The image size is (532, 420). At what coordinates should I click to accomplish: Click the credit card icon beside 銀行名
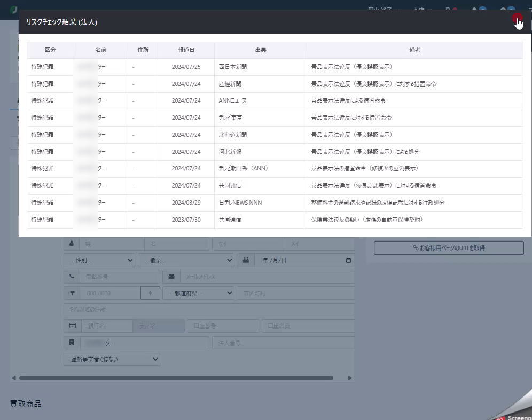click(72, 326)
